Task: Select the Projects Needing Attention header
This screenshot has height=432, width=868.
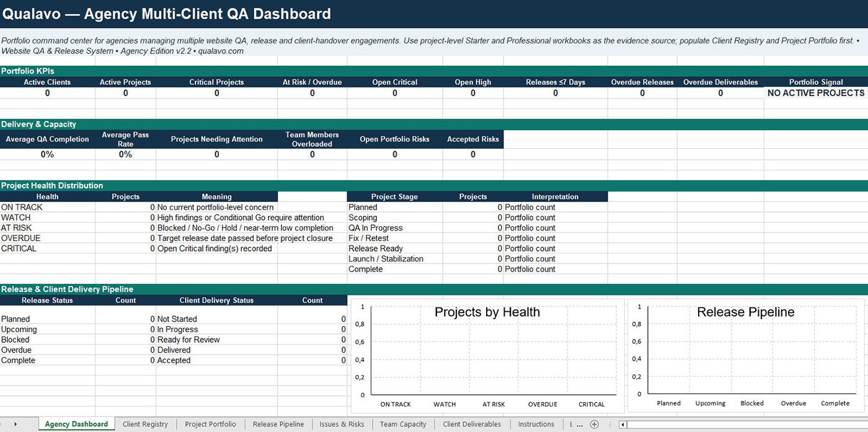Action: point(216,139)
